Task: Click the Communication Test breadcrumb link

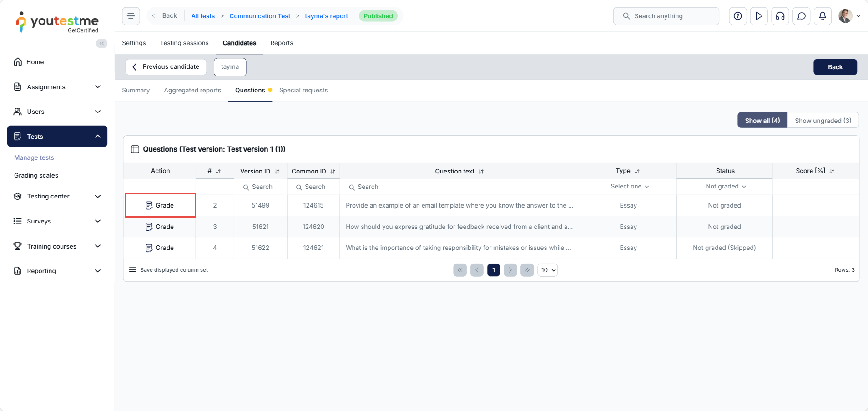Action: [x=259, y=16]
